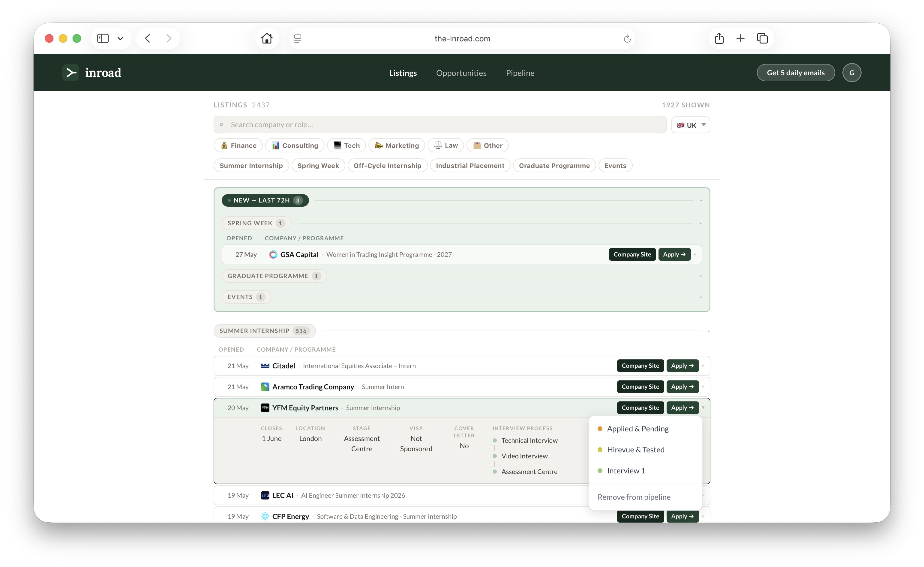This screenshot has width=924, height=567.
Task: Click Get 5 daily emails button
Action: coord(795,72)
